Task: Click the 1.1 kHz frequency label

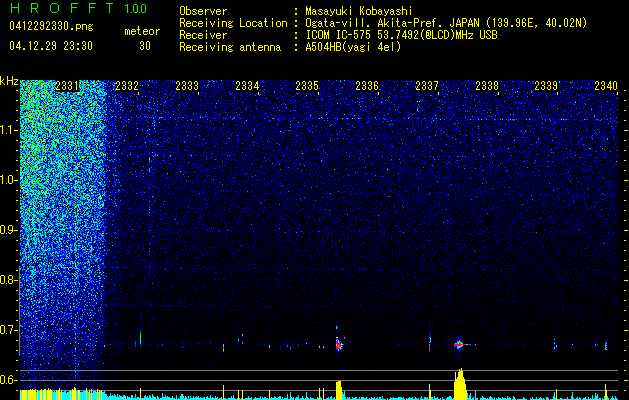Action: pos(8,130)
